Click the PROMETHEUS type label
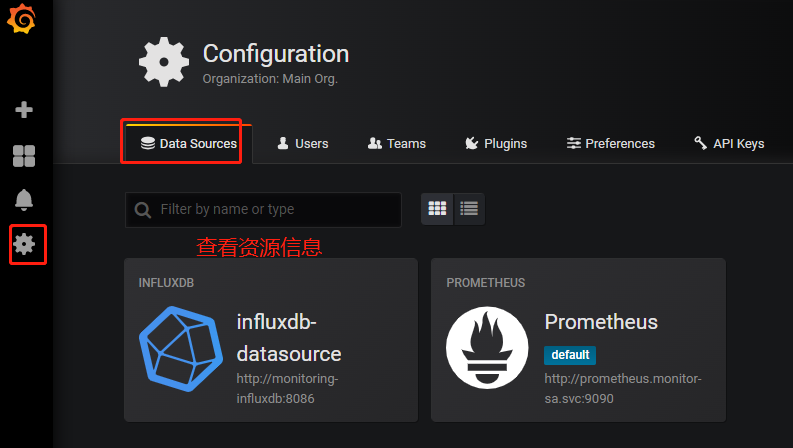This screenshot has width=793, height=448. tap(486, 283)
